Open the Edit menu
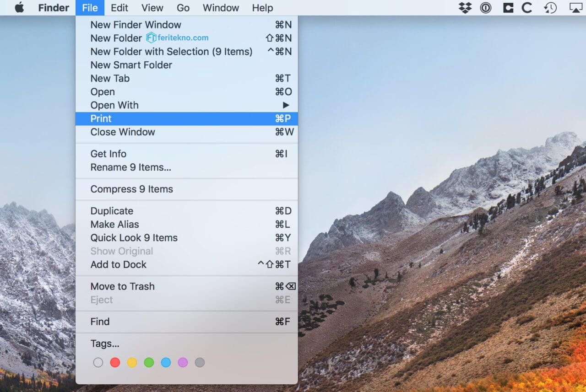 pos(119,8)
